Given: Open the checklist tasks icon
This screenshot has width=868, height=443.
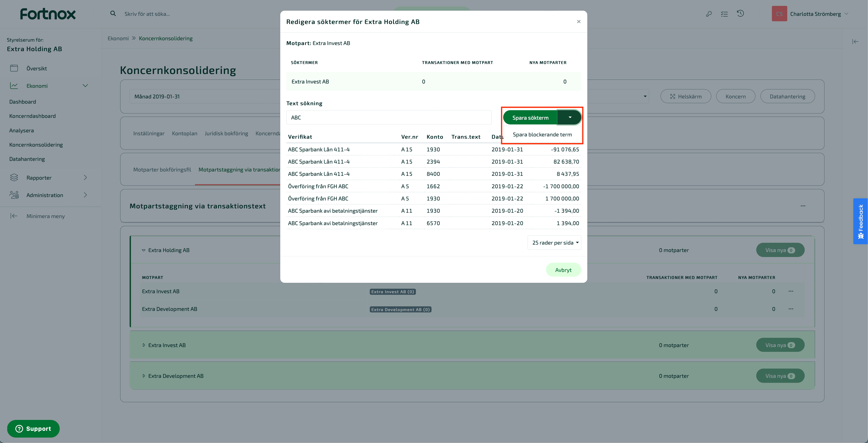Looking at the screenshot, I should point(724,14).
